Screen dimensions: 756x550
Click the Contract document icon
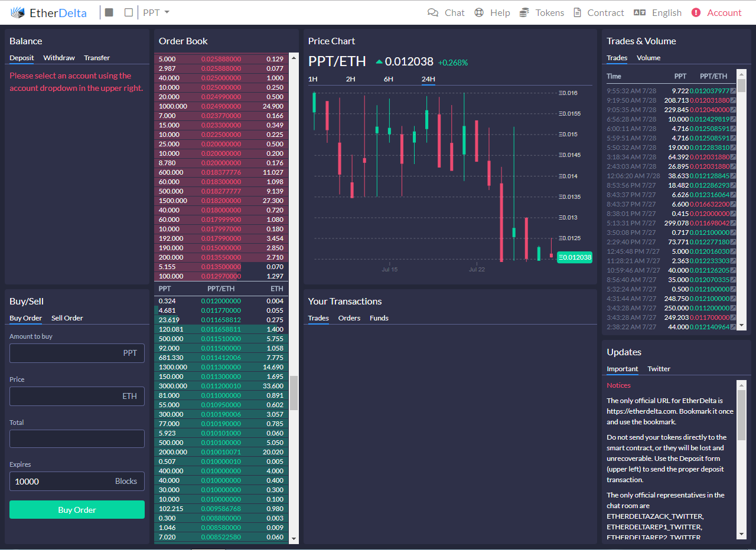[578, 12]
